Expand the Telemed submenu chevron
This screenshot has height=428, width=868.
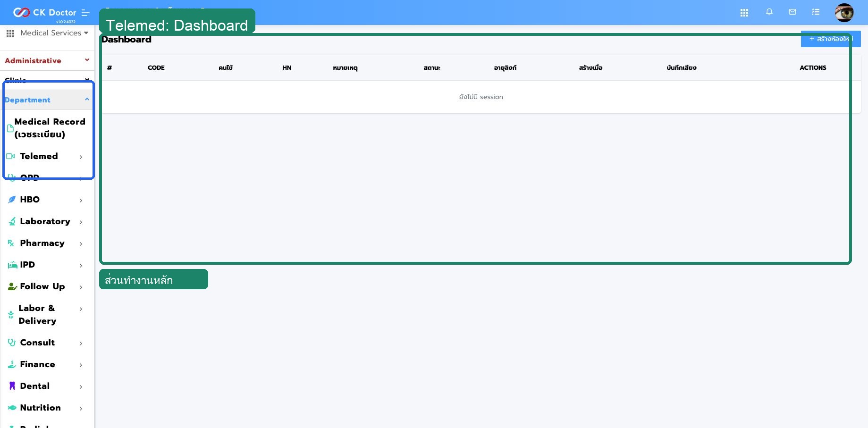pyautogui.click(x=81, y=157)
